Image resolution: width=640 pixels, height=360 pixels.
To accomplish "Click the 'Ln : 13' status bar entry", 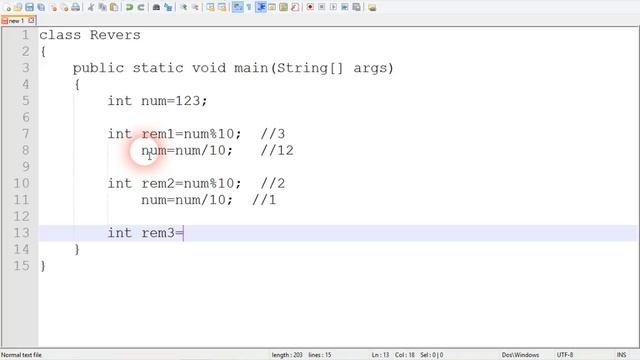I will click(380, 355).
